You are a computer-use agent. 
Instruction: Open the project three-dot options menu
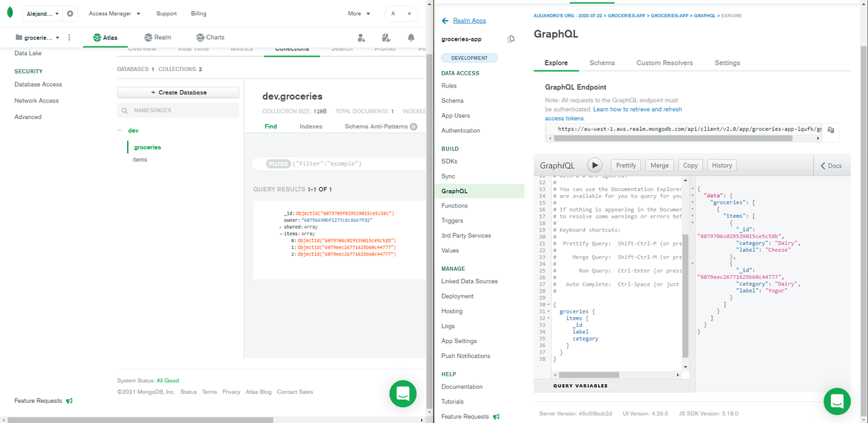[x=69, y=38]
